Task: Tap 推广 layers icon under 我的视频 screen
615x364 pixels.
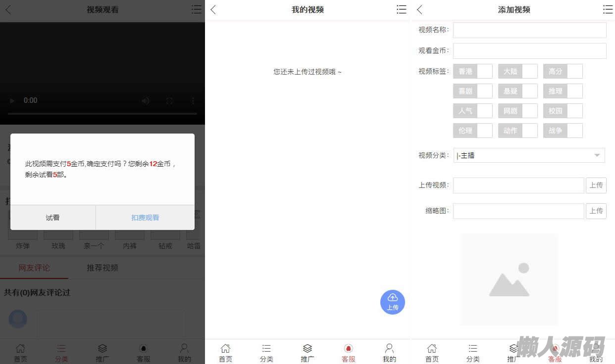Action: click(307, 353)
